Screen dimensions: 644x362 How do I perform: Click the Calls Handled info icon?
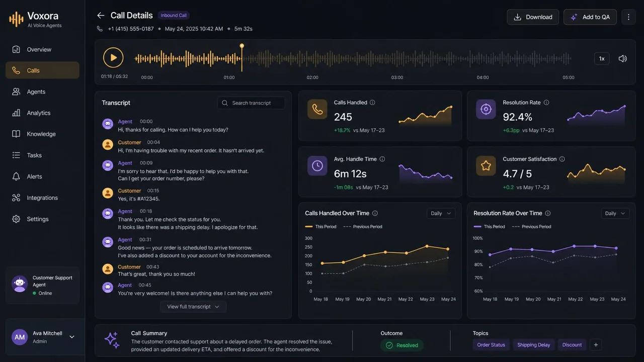[372, 103]
